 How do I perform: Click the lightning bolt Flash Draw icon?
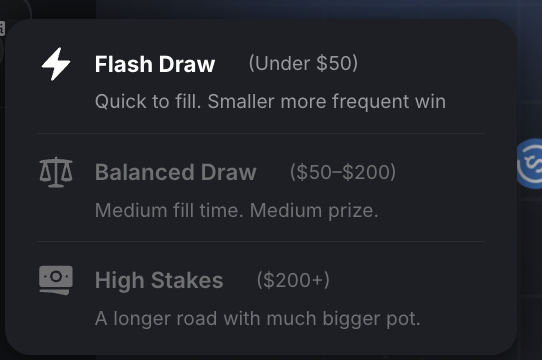pyautogui.click(x=56, y=64)
